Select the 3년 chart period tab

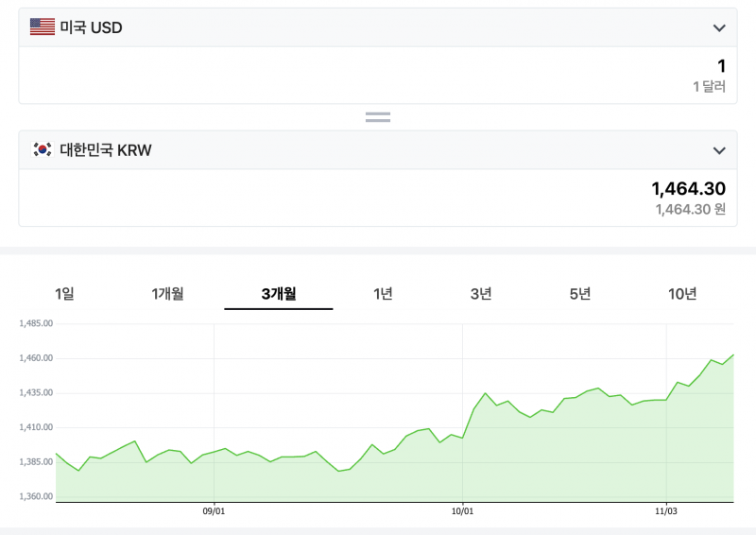[x=481, y=293]
